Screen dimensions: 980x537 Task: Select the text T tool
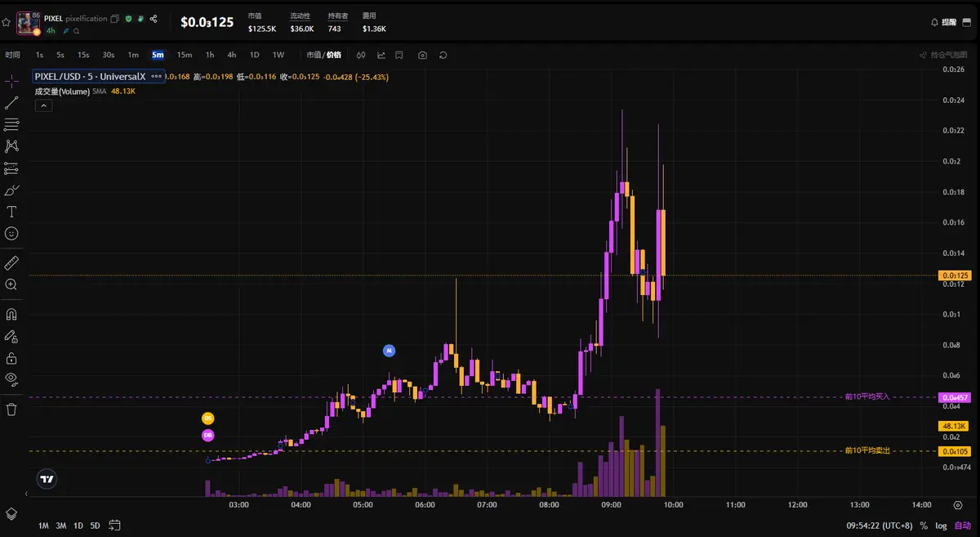[11, 212]
